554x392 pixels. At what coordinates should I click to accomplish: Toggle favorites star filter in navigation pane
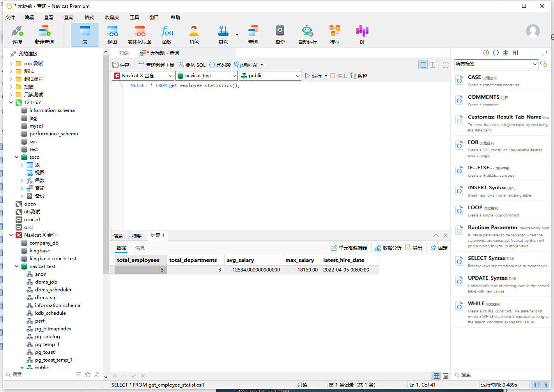click(88, 374)
